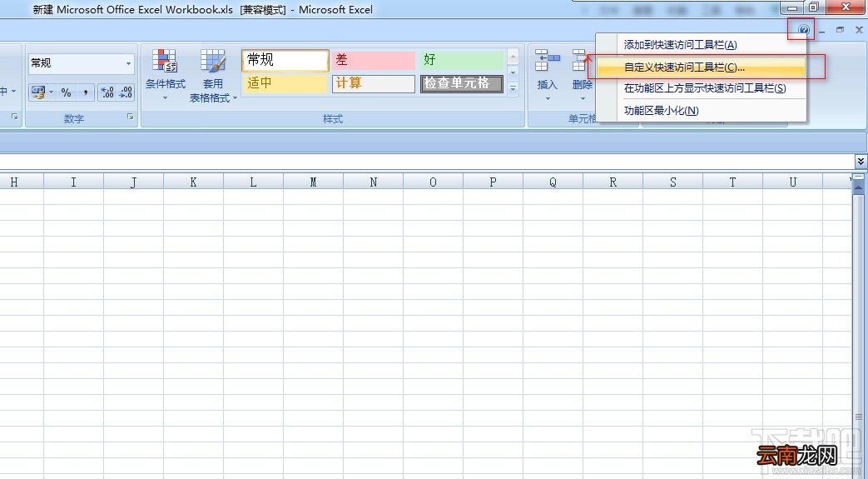Expand the formula bar chevron
Screen dimensions: 868x479
coord(861,162)
